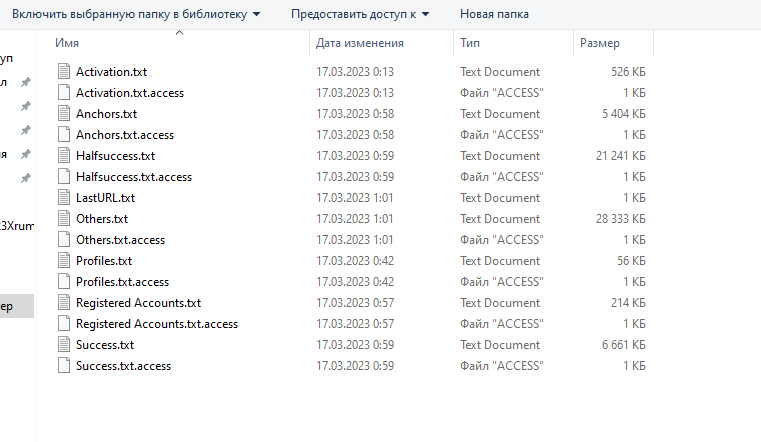Sort by the Размер column header

pyautogui.click(x=600, y=44)
